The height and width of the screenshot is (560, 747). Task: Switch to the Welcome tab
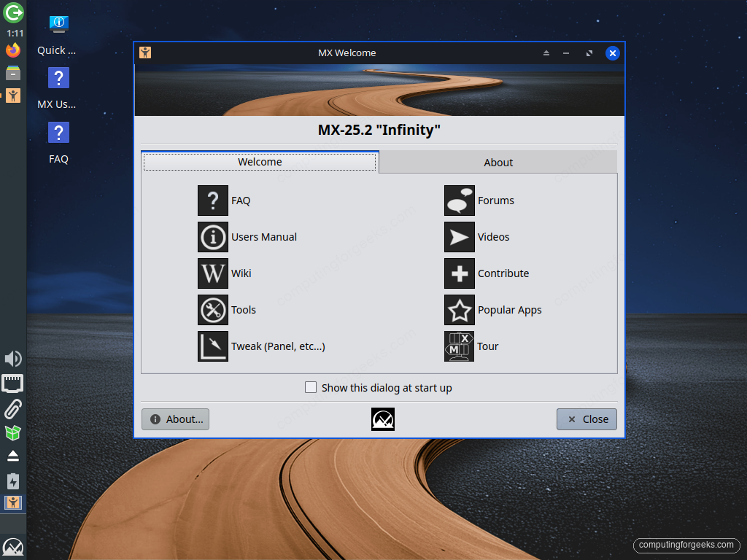coord(260,162)
